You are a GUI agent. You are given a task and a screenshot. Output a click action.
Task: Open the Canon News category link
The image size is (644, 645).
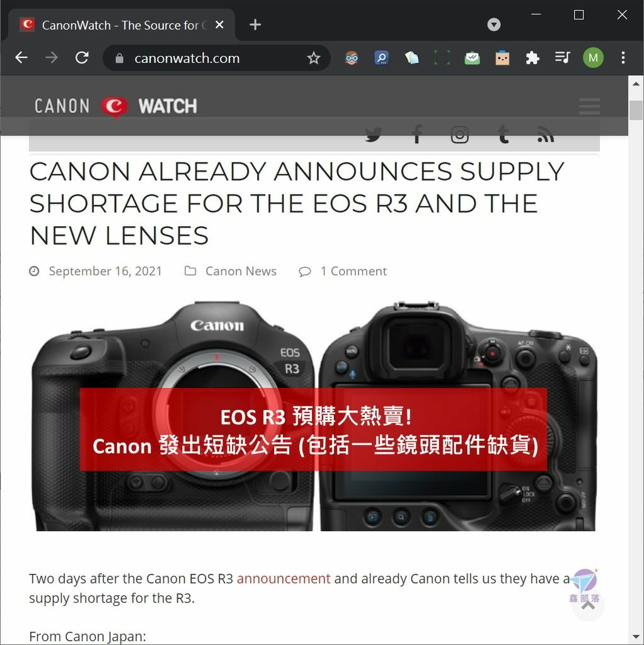pos(241,271)
